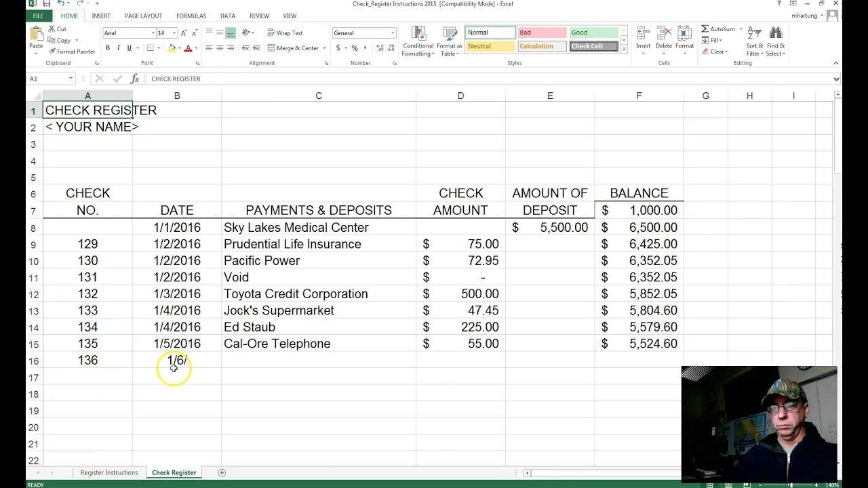Switch to the FORMULAS tab
This screenshot has width=868, height=488.
click(191, 16)
